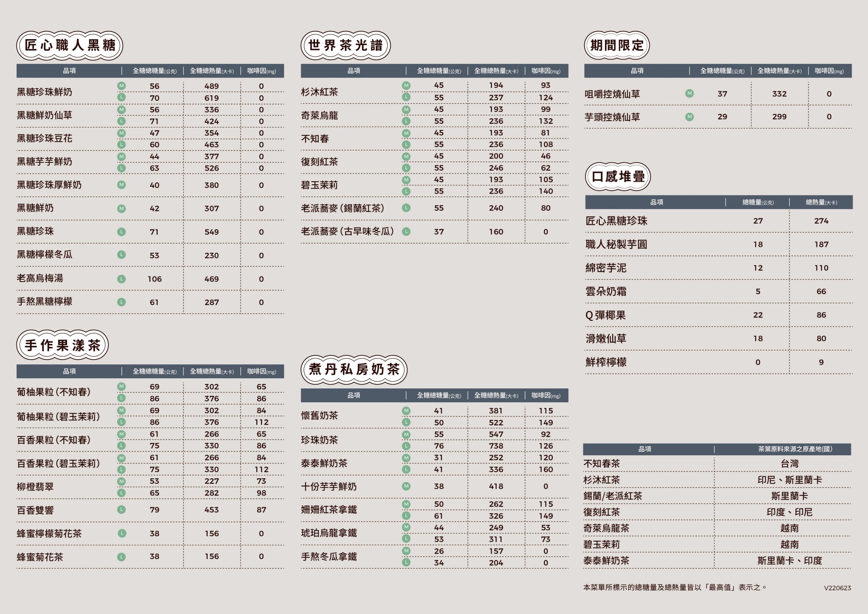868x614 pixels.
Task: Click the 職人秘製芋圓 topping row
Action: pos(719,244)
